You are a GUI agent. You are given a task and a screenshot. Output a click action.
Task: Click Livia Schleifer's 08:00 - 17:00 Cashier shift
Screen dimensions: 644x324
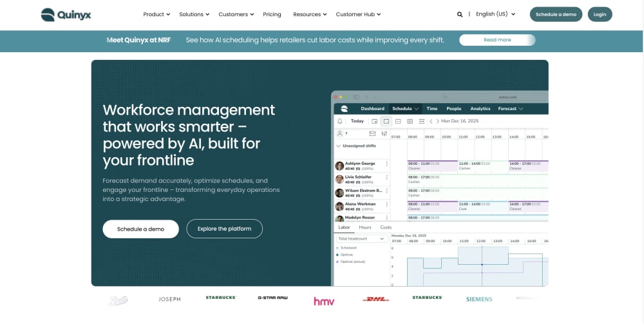[x=478, y=180]
